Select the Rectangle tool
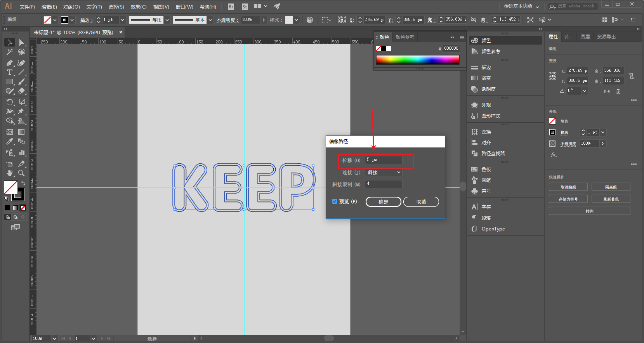 click(10, 82)
